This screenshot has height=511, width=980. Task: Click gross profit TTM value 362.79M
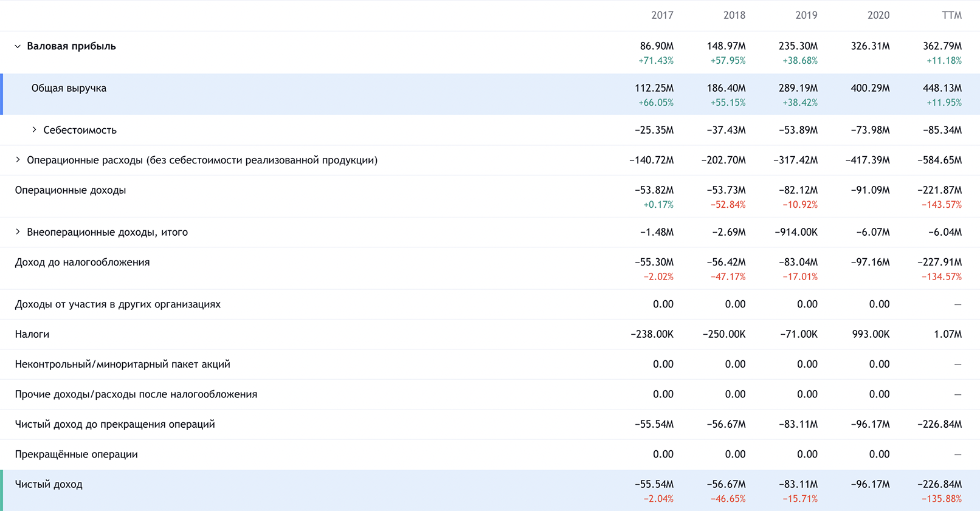(942, 46)
